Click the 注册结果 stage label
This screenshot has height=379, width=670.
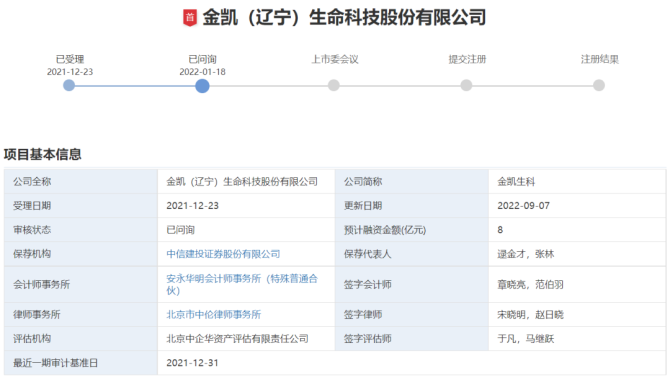tap(599, 59)
